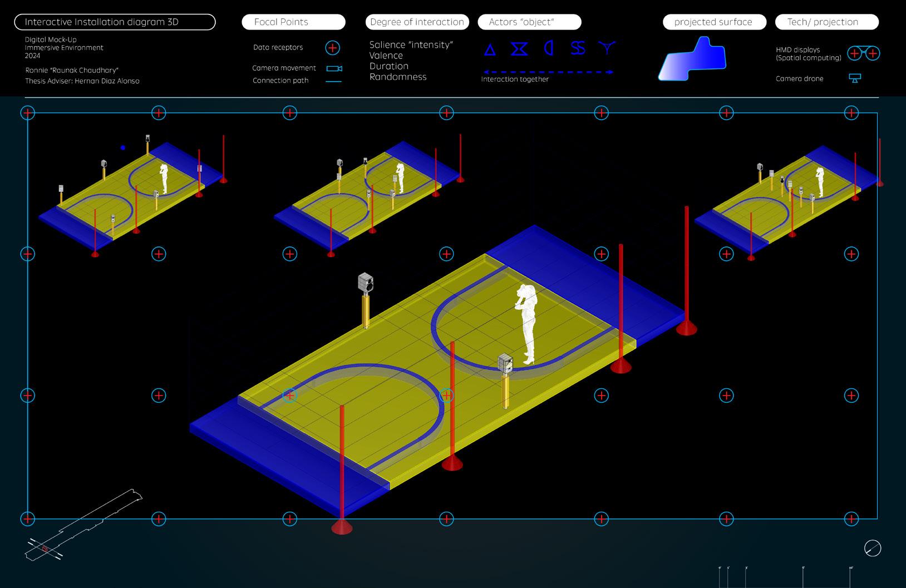Screen dimensions: 906x588
Task: Select the HMD displays double-circle icon
Action: tap(863, 53)
